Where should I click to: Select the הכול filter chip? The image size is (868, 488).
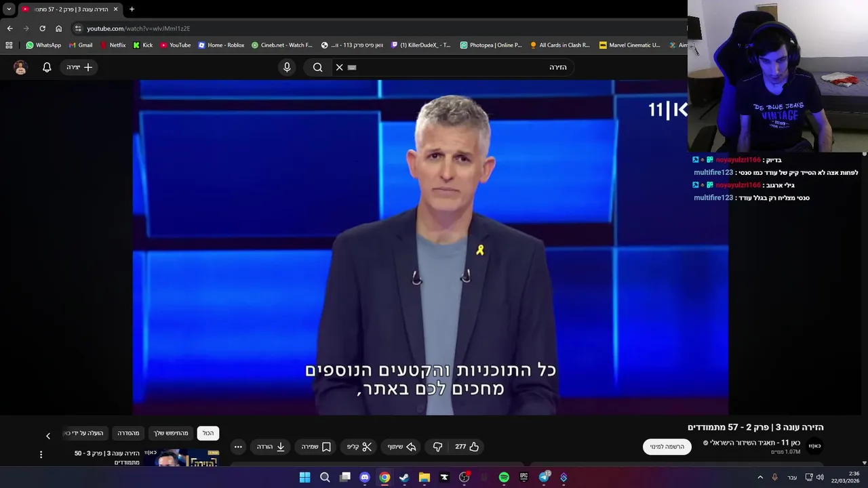[208, 433]
